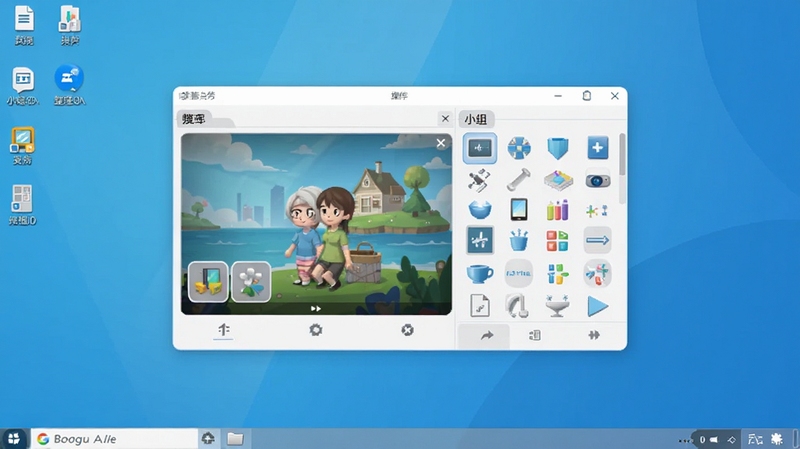The width and height of the screenshot is (800, 449).
Task: Click the volume speaker tray icon
Action: (714, 439)
